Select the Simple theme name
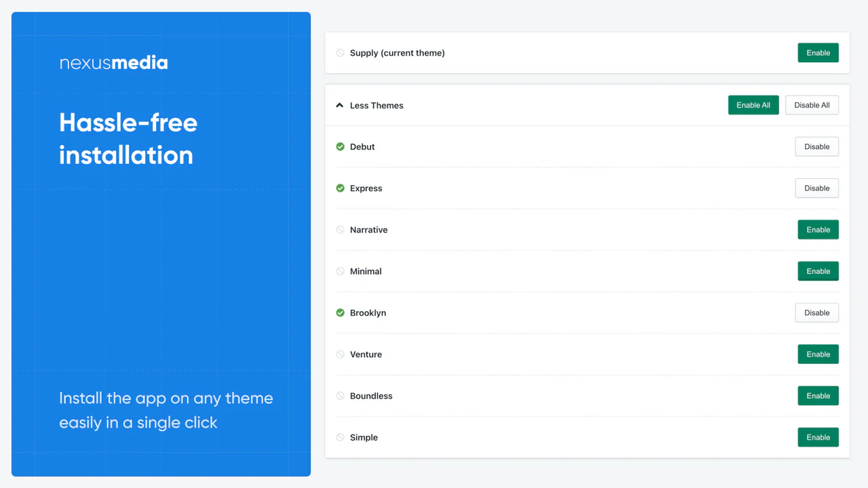Screen dimensions: 868x488 pos(363,438)
